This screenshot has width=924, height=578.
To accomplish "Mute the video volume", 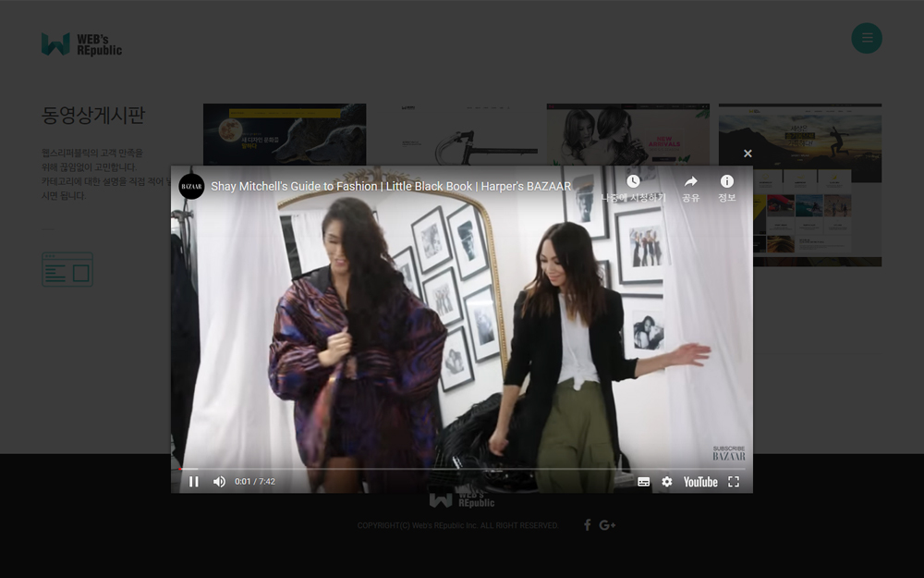I will (219, 482).
